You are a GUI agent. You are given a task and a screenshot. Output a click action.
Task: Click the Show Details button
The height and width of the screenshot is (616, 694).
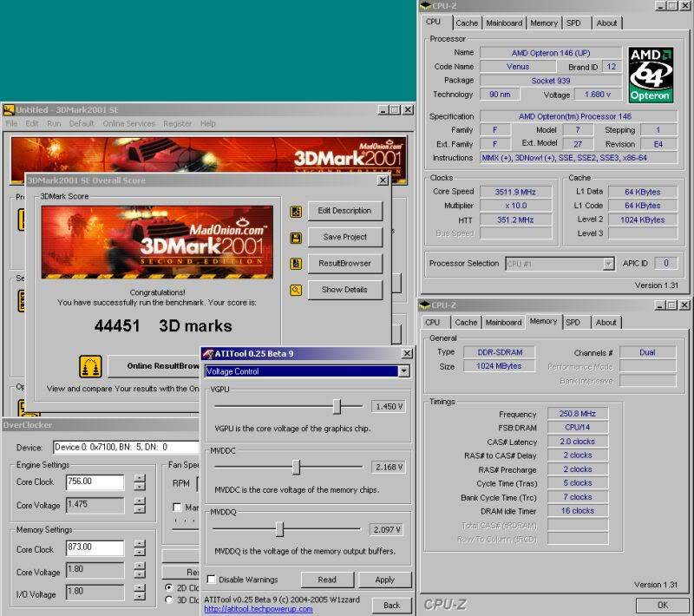click(344, 290)
